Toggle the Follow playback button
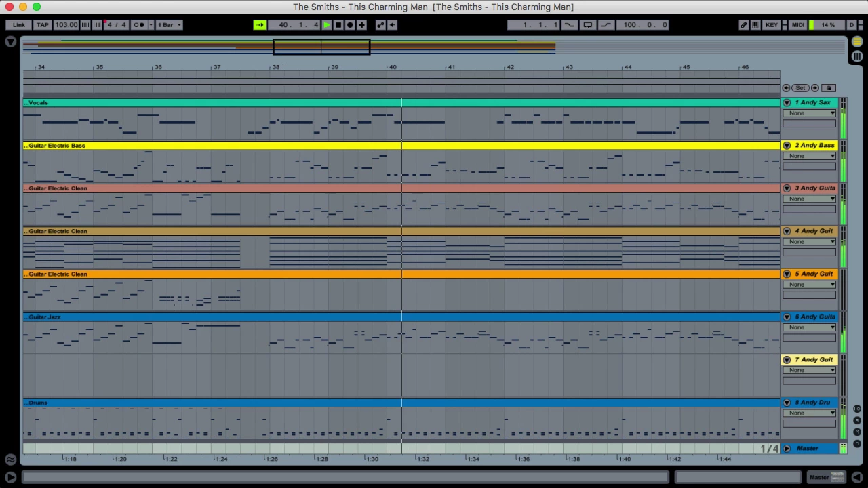Image resolution: width=868 pixels, height=488 pixels. click(260, 25)
